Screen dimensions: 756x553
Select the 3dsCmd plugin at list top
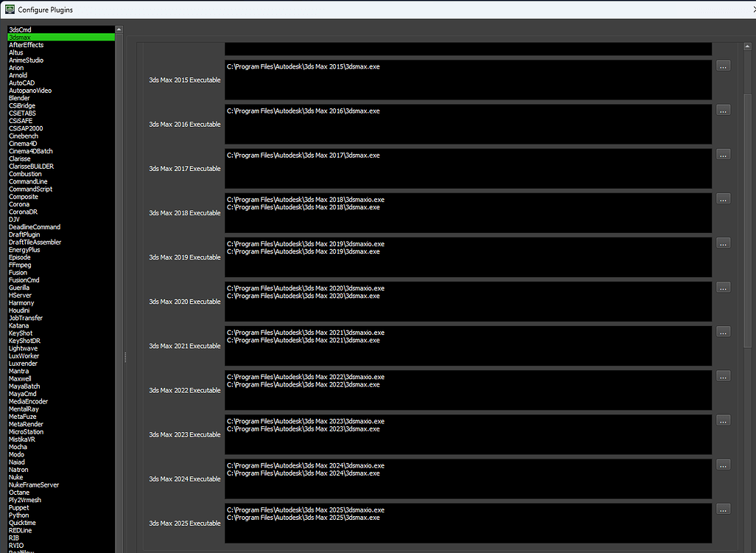click(x=20, y=29)
